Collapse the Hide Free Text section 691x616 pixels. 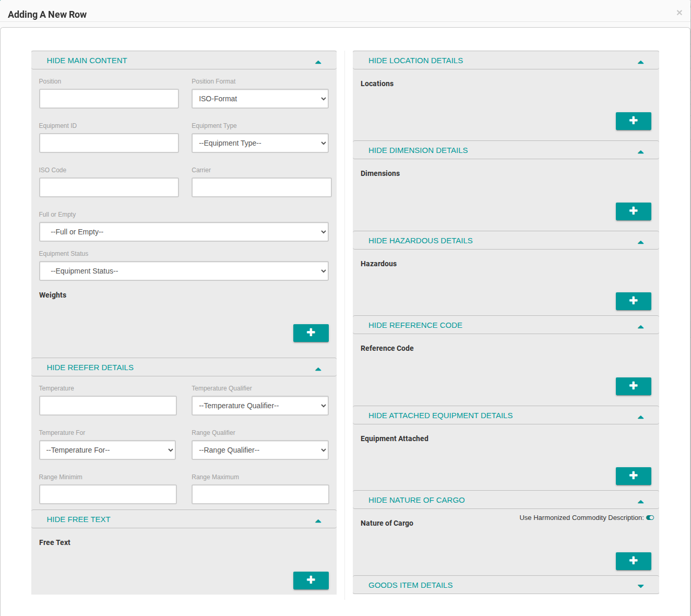pyautogui.click(x=184, y=519)
